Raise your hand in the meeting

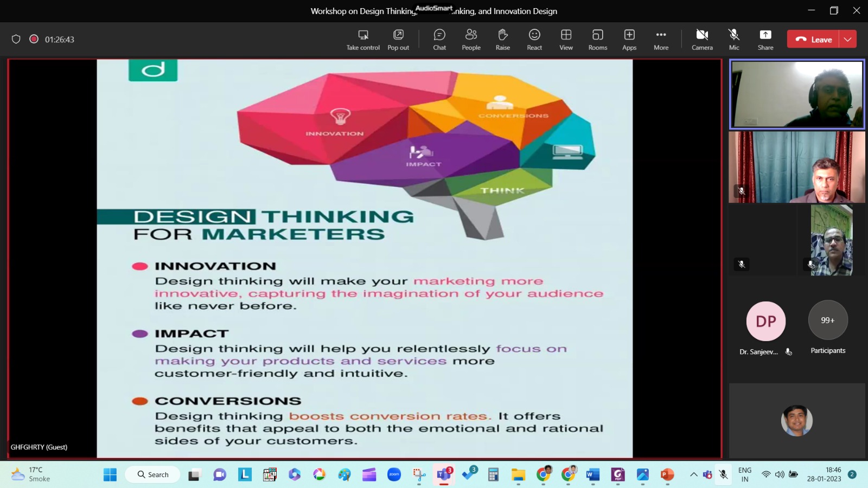[502, 40]
